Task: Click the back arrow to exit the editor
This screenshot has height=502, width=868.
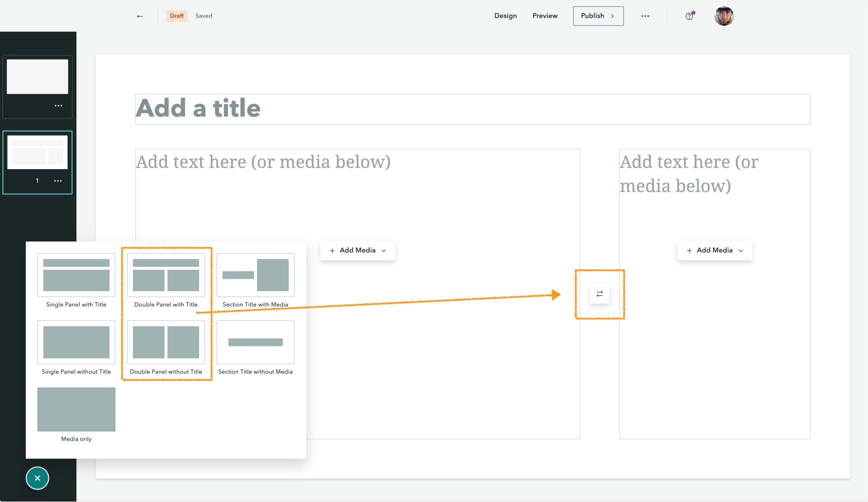Action: pos(139,16)
